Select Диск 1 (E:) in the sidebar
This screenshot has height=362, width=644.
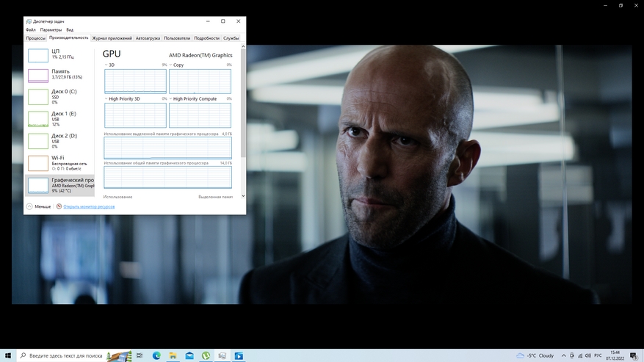[x=59, y=119]
